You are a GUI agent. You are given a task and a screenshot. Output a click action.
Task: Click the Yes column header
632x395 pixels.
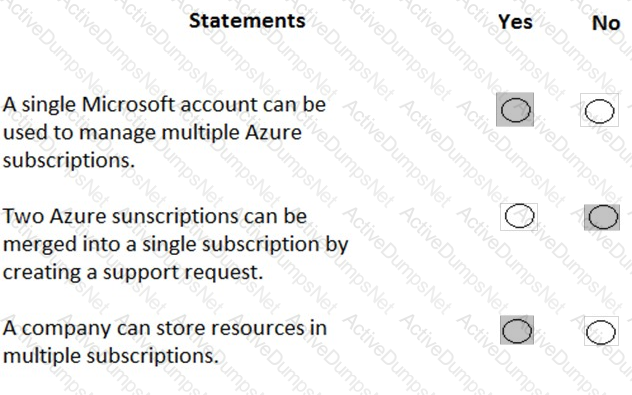(x=515, y=22)
